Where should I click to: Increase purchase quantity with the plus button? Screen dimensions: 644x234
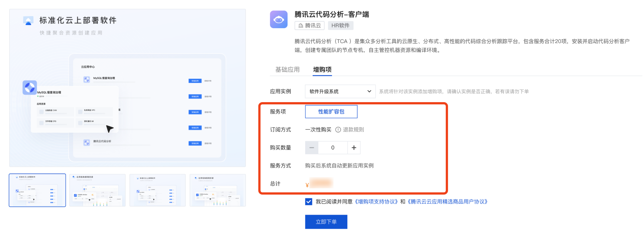(x=354, y=147)
